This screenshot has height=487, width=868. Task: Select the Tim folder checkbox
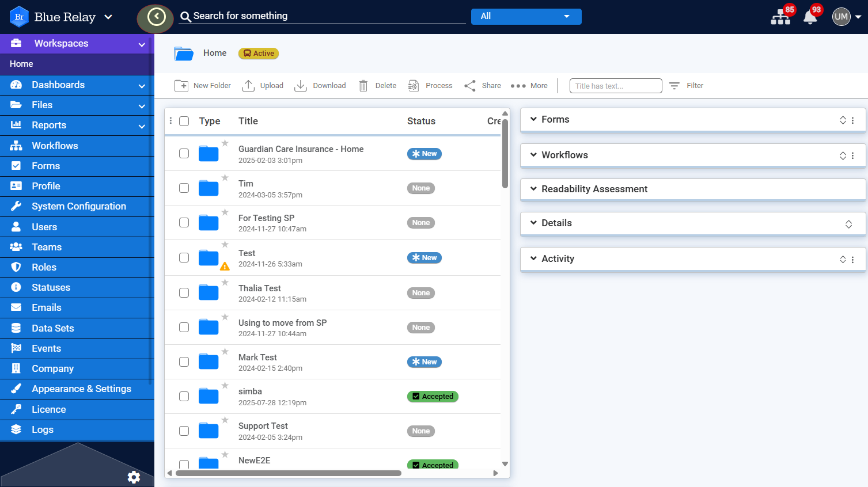coord(184,188)
